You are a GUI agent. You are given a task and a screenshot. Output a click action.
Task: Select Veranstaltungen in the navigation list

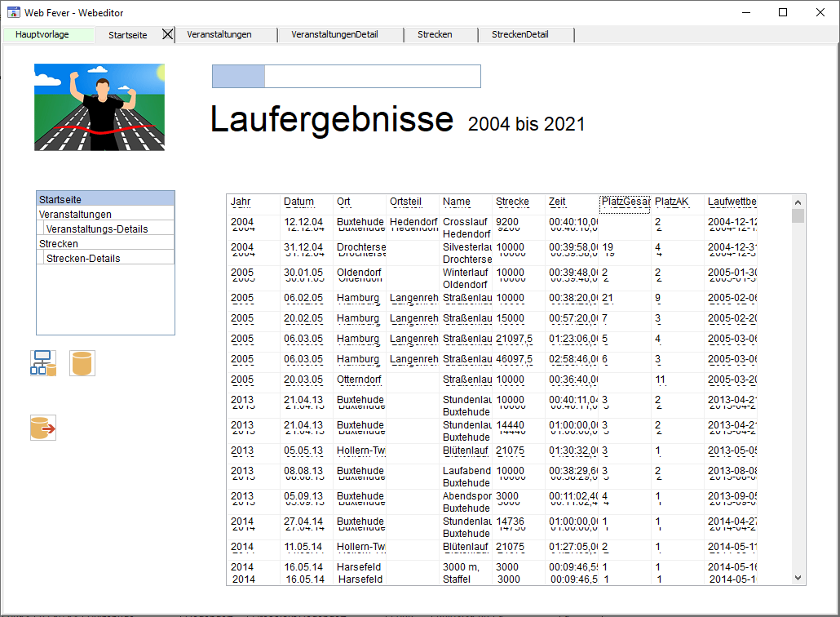105,214
